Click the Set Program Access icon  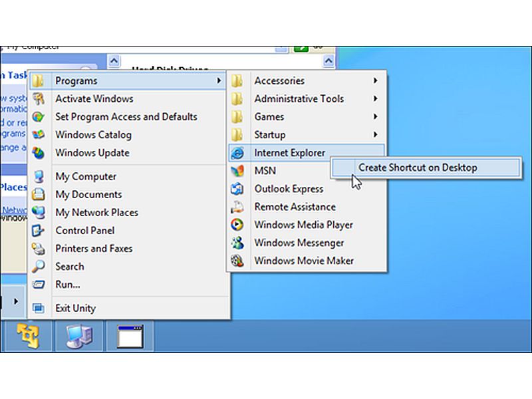[x=38, y=117]
